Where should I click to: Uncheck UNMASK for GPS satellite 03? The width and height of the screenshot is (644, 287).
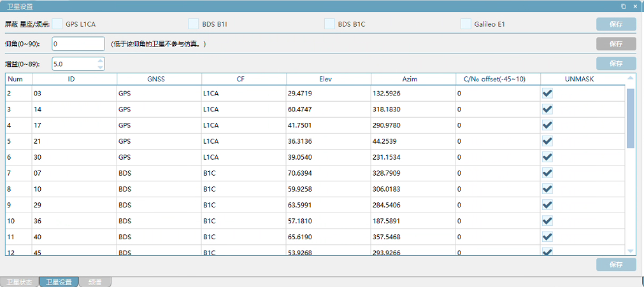pos(547,93)
